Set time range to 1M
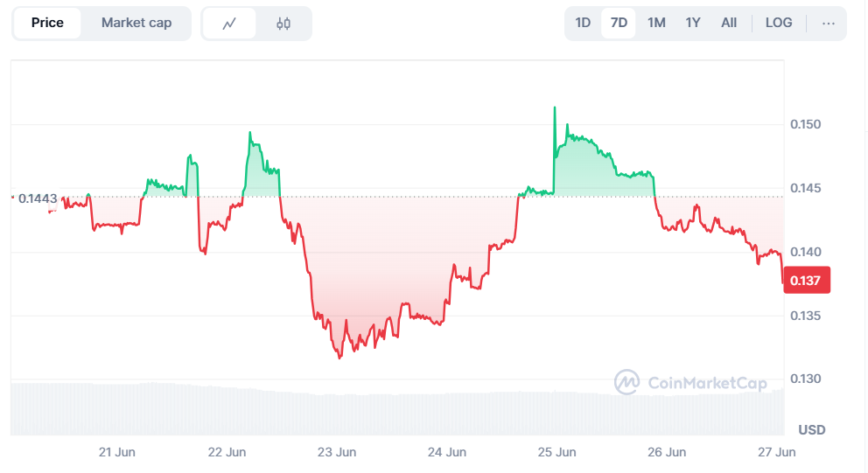The width and height of the screenshot is (868, 473). click(656, 23)
